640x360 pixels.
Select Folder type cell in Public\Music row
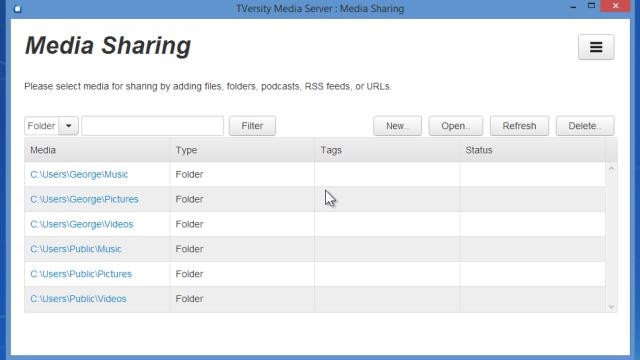click(242, 249)
